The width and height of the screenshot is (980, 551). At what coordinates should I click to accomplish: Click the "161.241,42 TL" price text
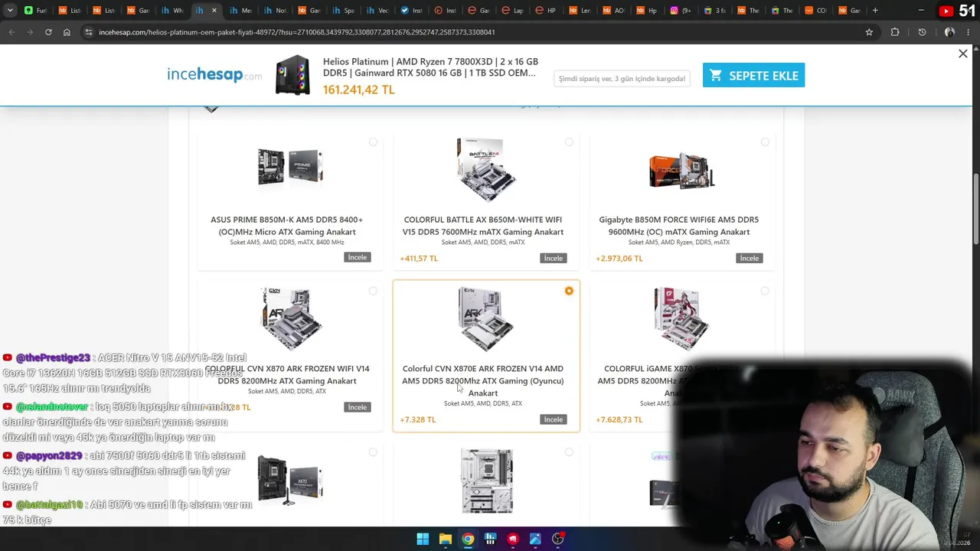358,90
